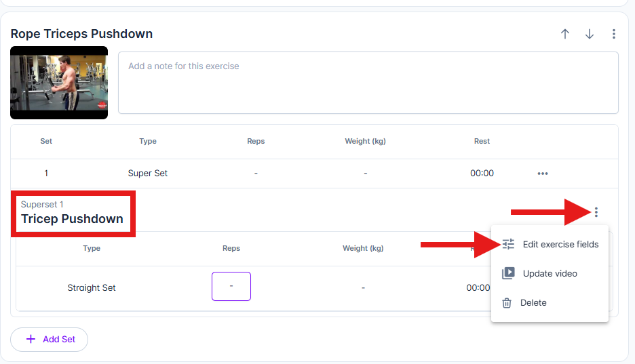Click the Tricep Pushdown superset title
This screenshot has height=364, width=635.
tap(72, 219)
